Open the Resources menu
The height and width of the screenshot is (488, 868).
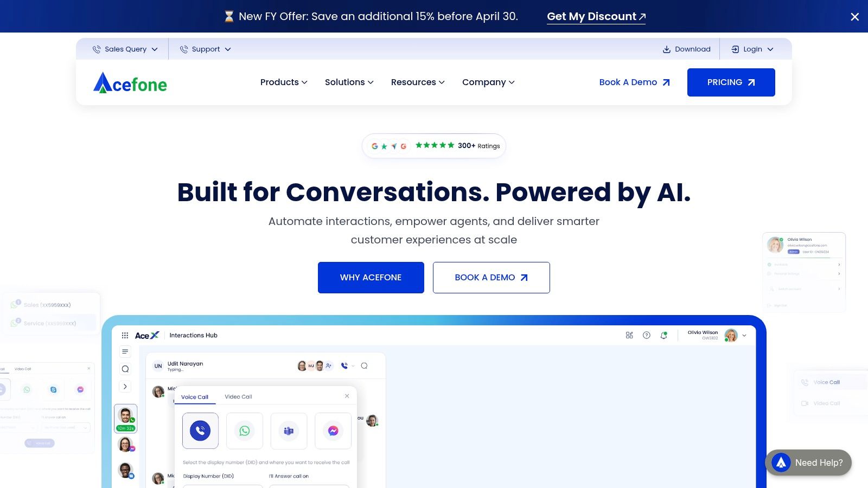point(418,82)
